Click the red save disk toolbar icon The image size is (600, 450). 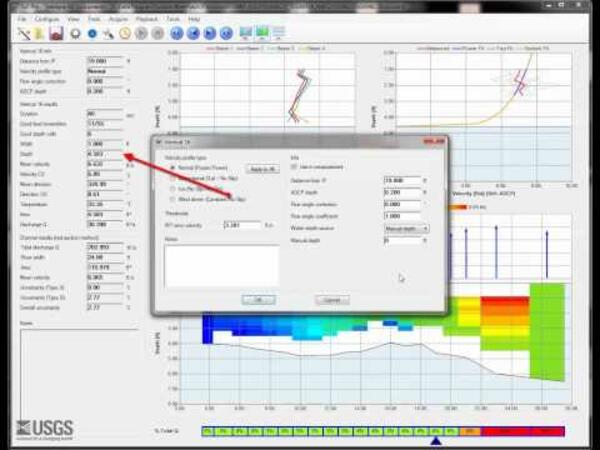(56, 32)
